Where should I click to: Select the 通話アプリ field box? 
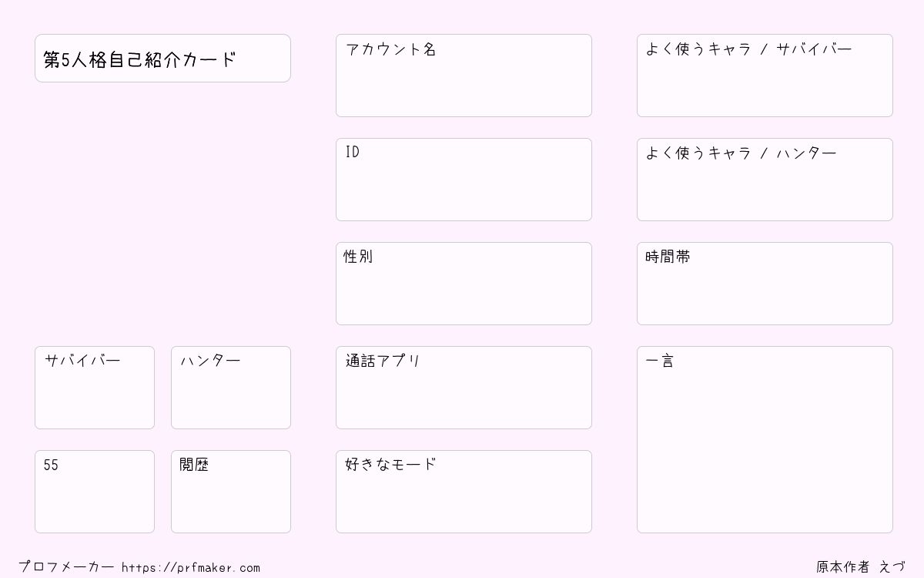pos(464,388)
